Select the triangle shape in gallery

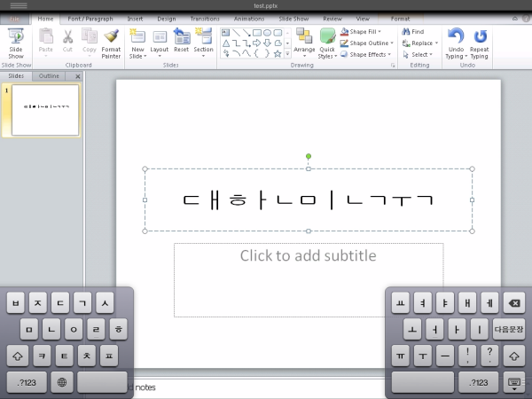226,43
